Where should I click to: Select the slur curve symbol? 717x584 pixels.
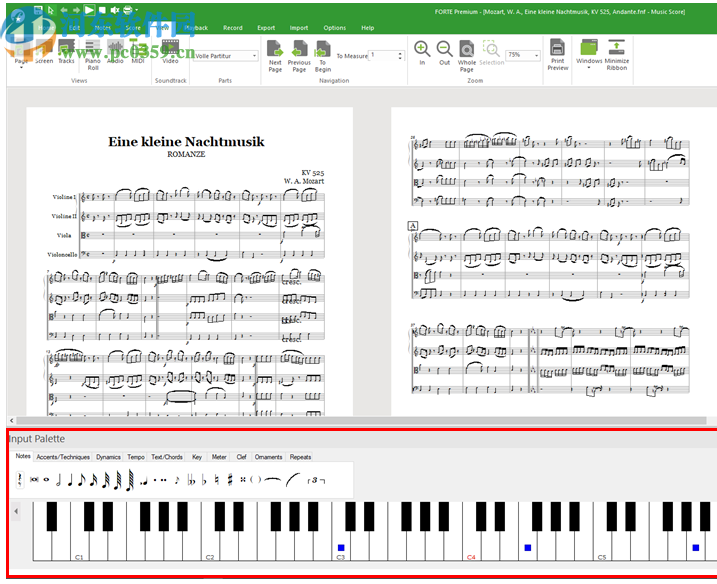[293, 480]
